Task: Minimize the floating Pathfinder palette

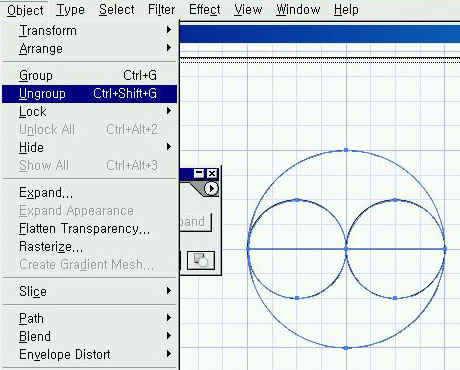Action: 199,173
